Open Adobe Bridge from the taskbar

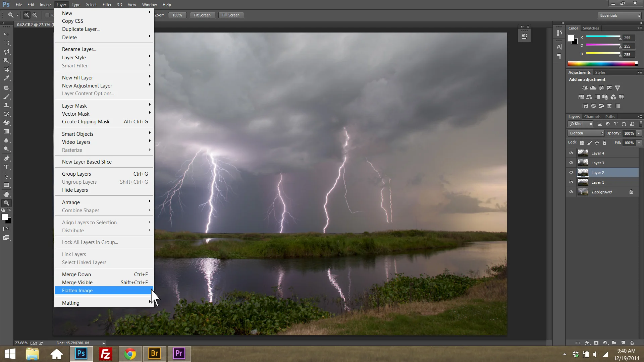click(x=155, y=354)
